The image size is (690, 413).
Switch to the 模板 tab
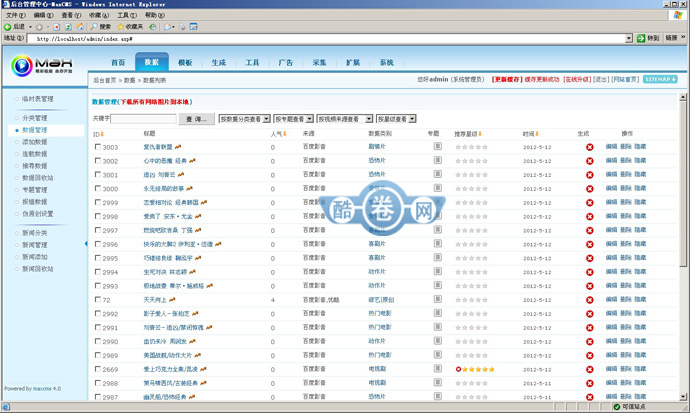point(185,62)
